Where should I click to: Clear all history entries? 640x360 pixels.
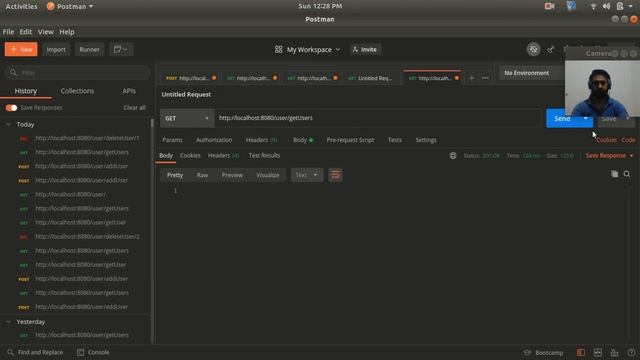pos(135,108)
